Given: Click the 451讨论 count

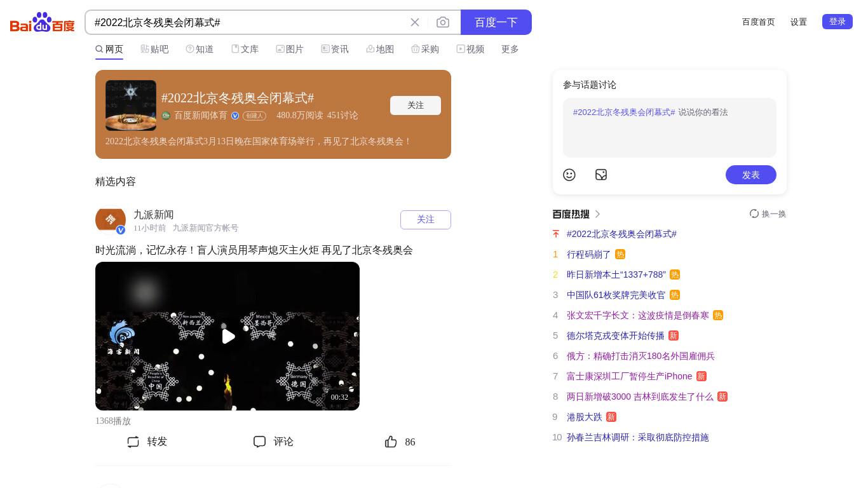Looking at the screenshot, I should (342, 116).
